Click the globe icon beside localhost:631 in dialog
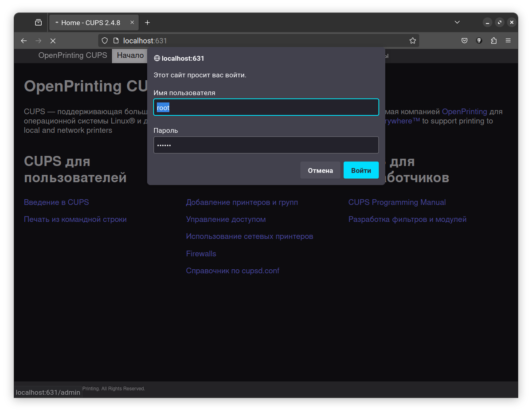Screen dimensions: 532x413 (x=157, y=59)
